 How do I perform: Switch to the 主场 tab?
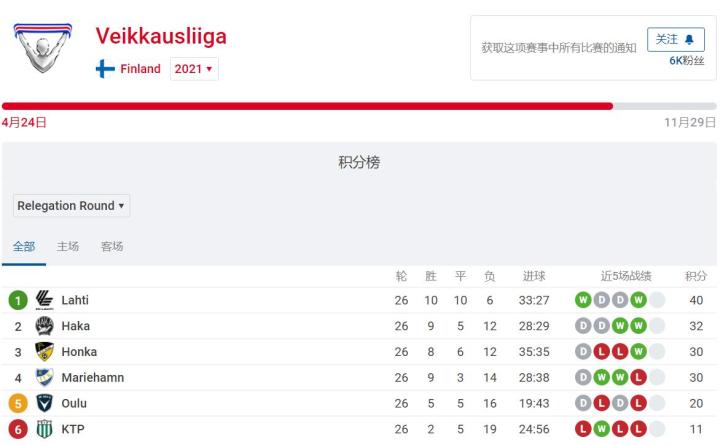pyautogui.click(x=68, y=247)
